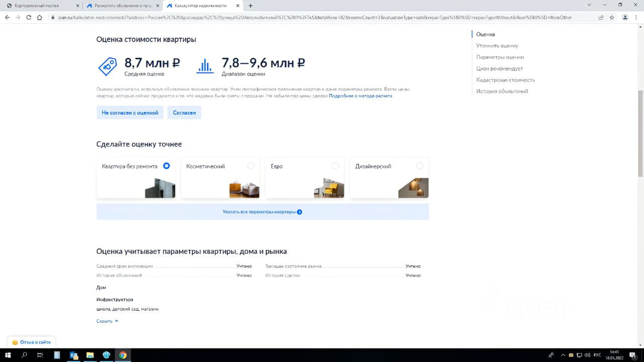Jump to the Кадастровая стоимость section
Screen dimensions: 644x362
(506, 80)
